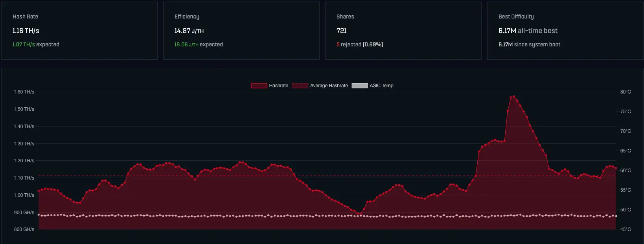Click the Hash Rate card title
Viewport: 644px width, 244px height.
pyautogui.click(x=25, y=17)
